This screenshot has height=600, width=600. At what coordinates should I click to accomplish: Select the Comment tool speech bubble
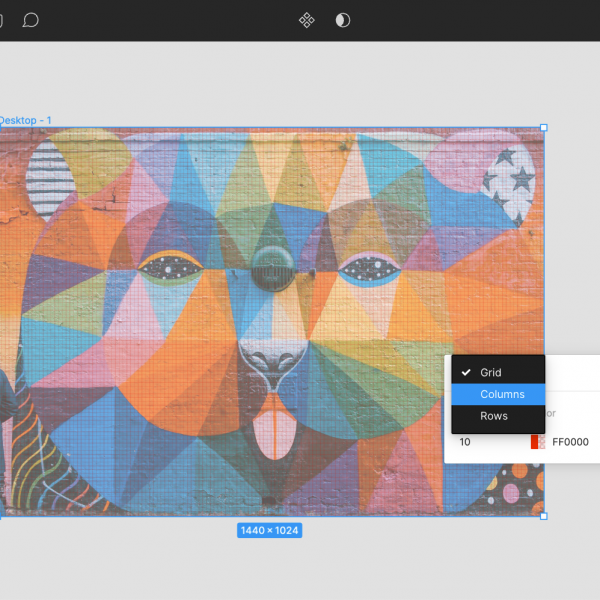coord(31,20)
